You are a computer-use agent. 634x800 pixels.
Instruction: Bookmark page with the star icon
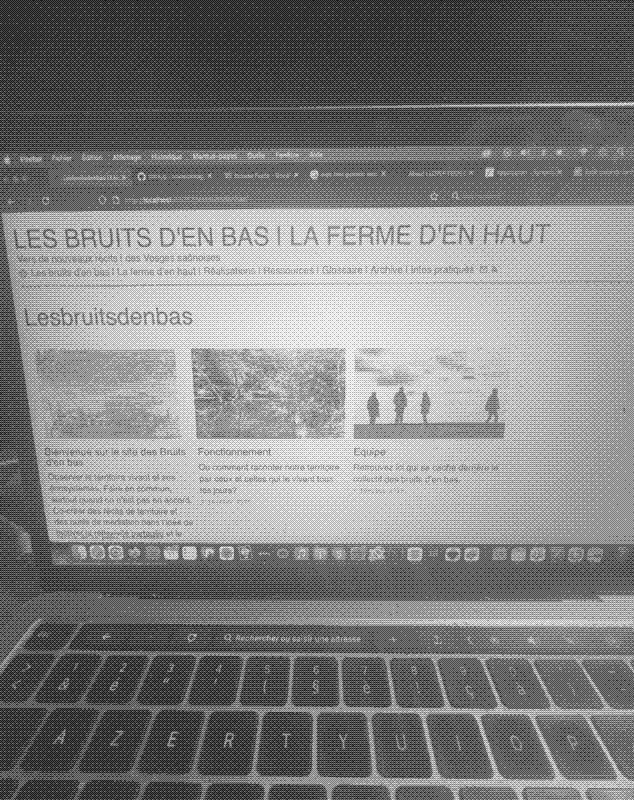[434, 196]
